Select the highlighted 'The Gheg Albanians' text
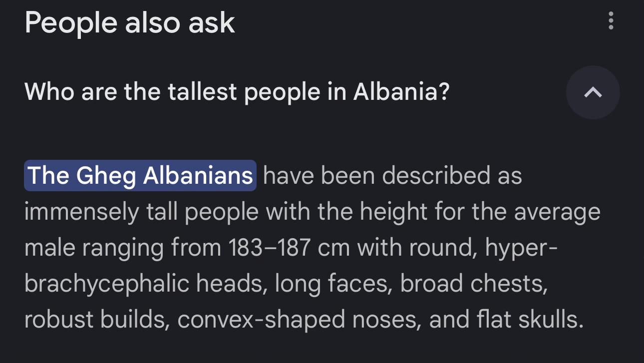 (140, 176)
